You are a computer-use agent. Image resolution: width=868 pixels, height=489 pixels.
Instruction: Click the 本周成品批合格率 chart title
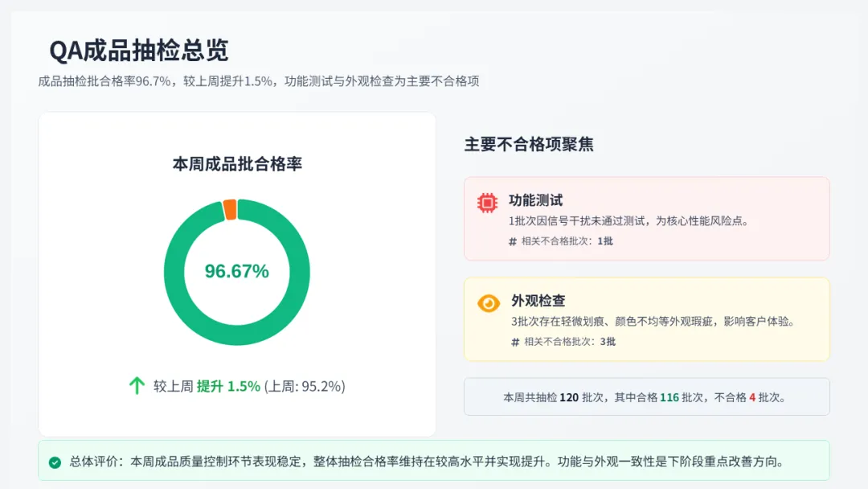237,164
